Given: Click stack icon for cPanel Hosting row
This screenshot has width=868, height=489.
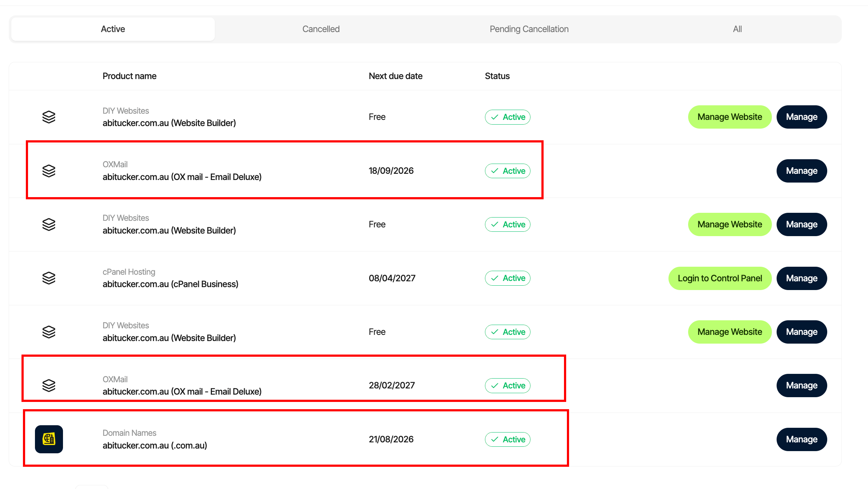Looking at the screenshot, I should (49, 278).
